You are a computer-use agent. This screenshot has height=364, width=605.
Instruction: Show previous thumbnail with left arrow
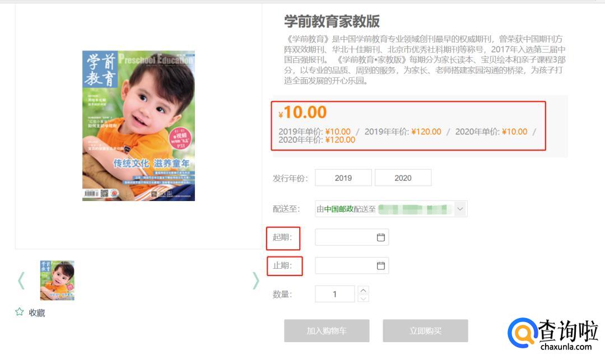[21, 281]
